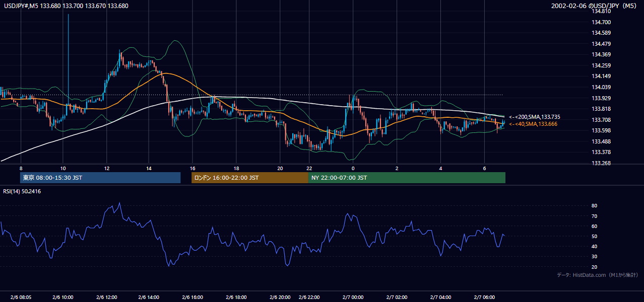Select the ロンドン 16:00-22:00 JST session bar
The image size is (644, 302).
pos(249,178)
